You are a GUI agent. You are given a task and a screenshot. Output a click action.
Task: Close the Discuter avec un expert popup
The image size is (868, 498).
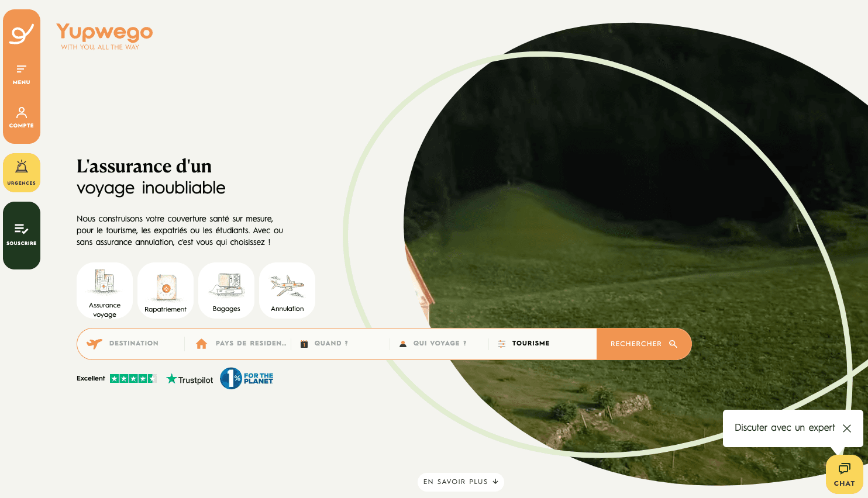point(847,428)
